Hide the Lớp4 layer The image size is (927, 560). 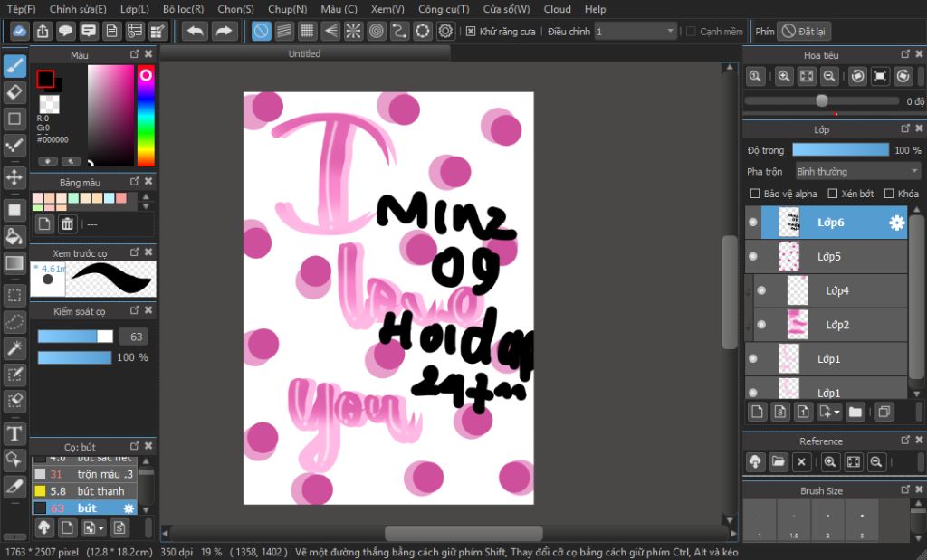click(x=761, y=290)
